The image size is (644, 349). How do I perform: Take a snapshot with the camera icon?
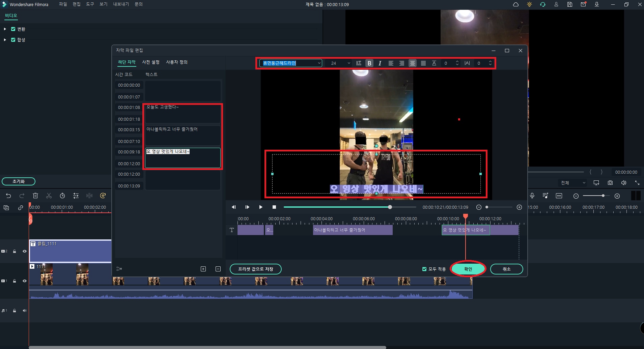coord(610,183)
